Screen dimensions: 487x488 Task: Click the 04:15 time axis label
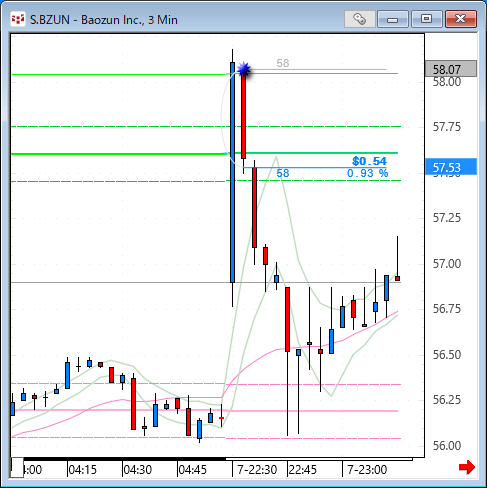pyautogui.click(x=82, y=470)
